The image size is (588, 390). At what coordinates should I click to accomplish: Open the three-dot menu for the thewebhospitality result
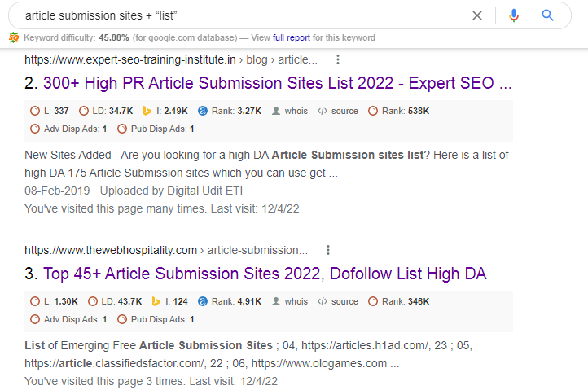(328, 250)
